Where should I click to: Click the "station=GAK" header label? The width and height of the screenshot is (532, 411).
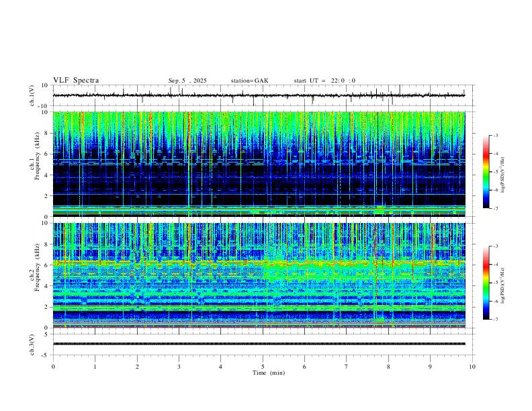249,81
